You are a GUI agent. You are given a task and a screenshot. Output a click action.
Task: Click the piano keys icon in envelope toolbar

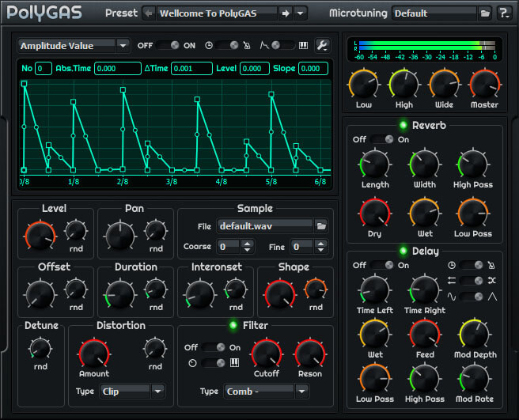303,45
